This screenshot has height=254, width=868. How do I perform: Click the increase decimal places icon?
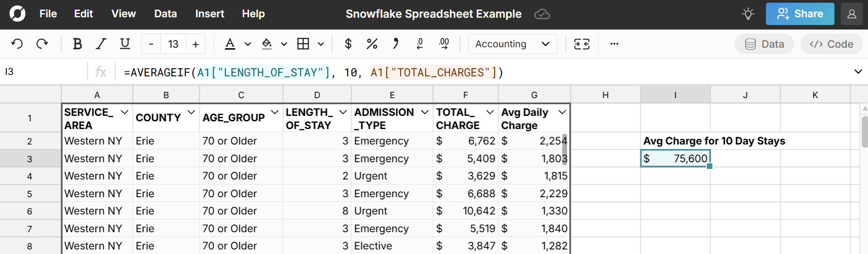pos(444,44)
